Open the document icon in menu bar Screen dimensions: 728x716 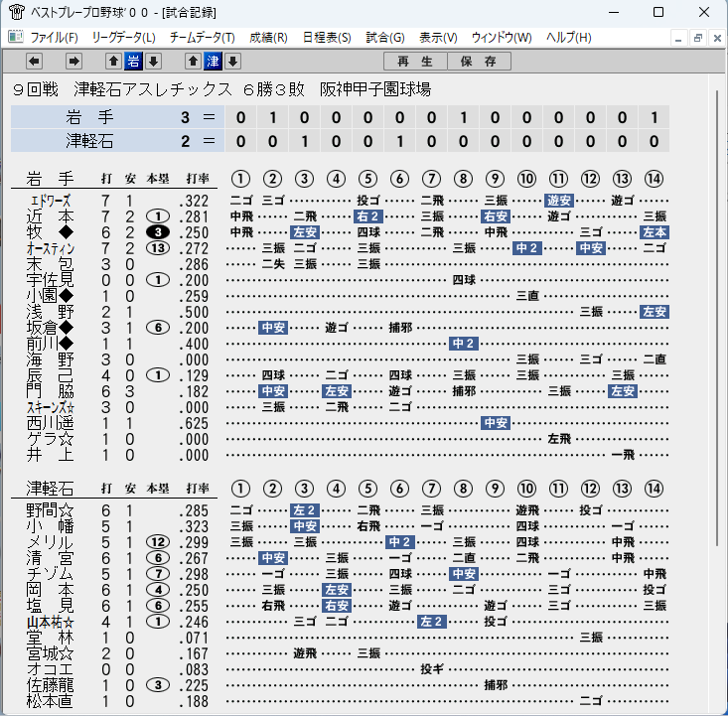[x=16, y=36]
